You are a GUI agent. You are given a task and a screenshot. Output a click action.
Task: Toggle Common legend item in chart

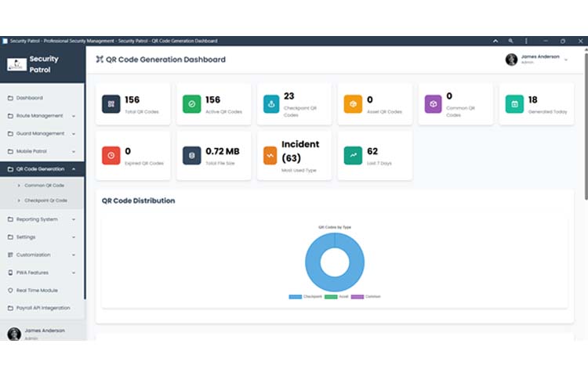coord(365,297)
